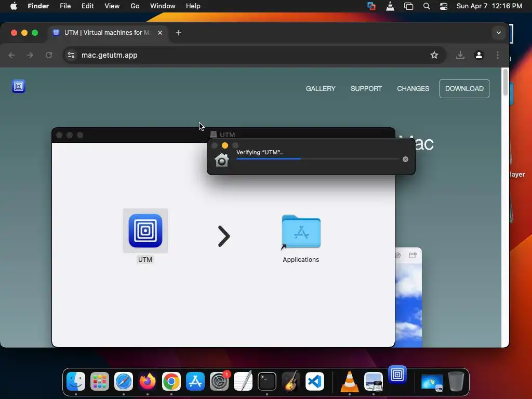This screenshot has height=399, width=532.
Task: Open the Go menu
Action: (135, 6)
